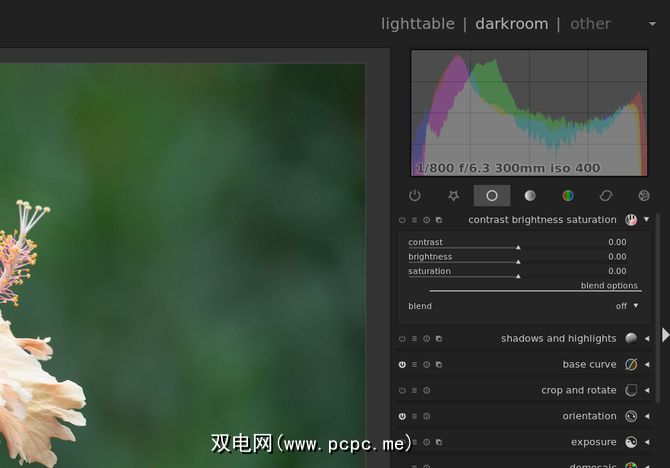This screenshot has width=670, height=468.
Task: Click the orientation module icon
Action: 631,416
